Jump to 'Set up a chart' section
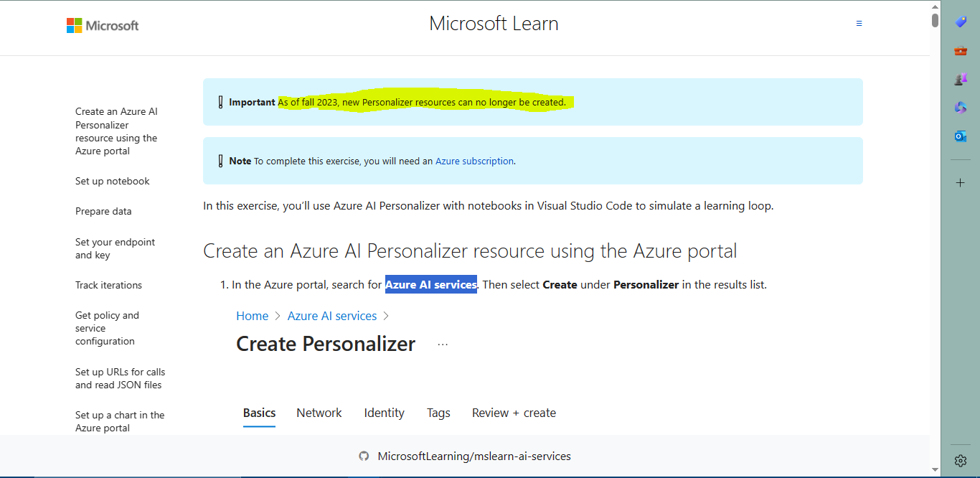 coord(120,421)
